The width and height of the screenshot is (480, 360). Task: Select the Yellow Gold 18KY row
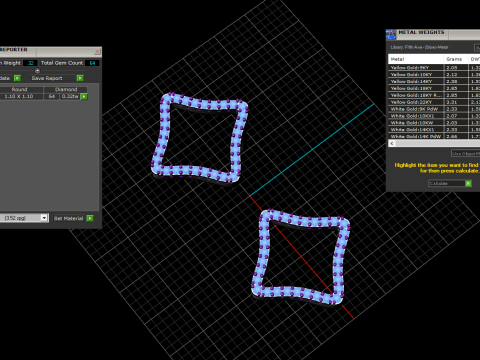(x=434, y=88)
